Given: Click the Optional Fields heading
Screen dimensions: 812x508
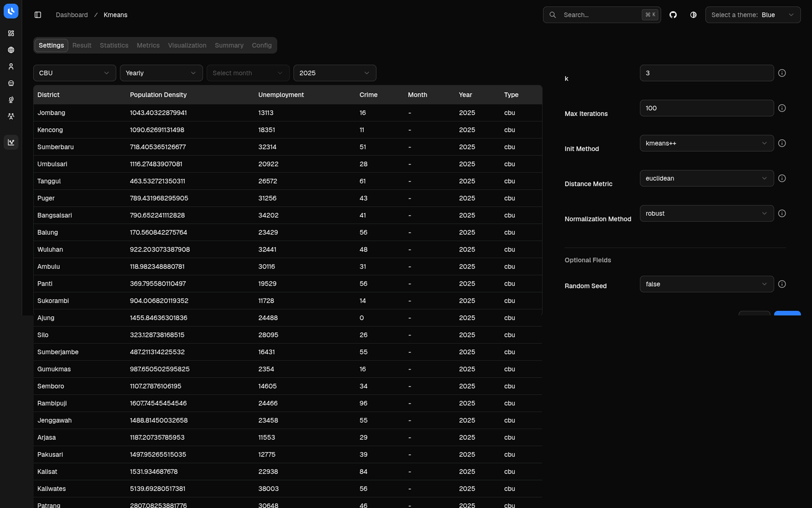Looking at the screenshot, I should click(x=588, y=260).
